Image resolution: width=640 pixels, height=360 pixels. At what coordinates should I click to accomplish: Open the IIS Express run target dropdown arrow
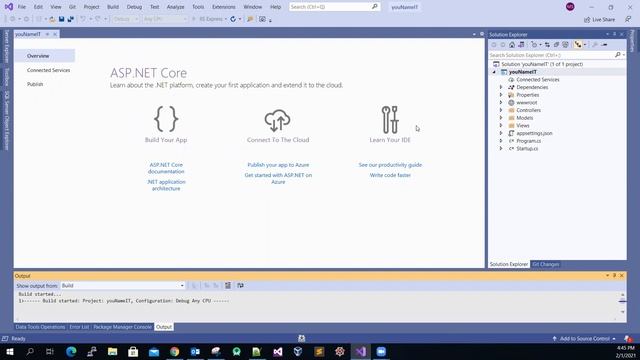click(226, 19)
